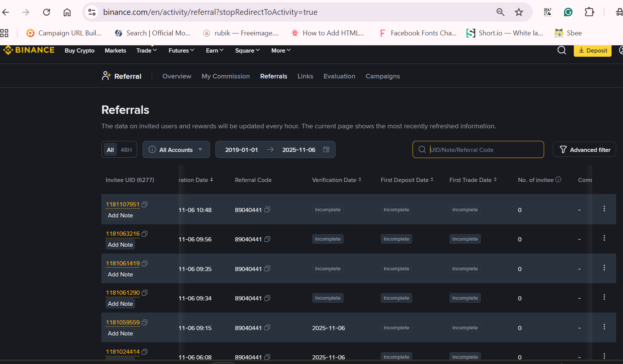The height and width of the screenshot is (364, 623).
Task: Show the No. of invitee info tooltip
Action: (x=558, y=179)
